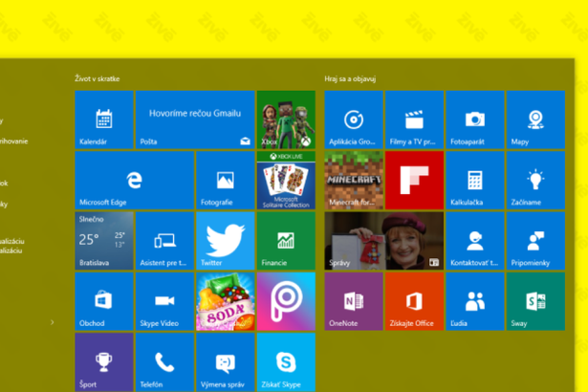The image size is (588, 392).
Task: Click the Život v skratke group heading
Action: (98, 78)
